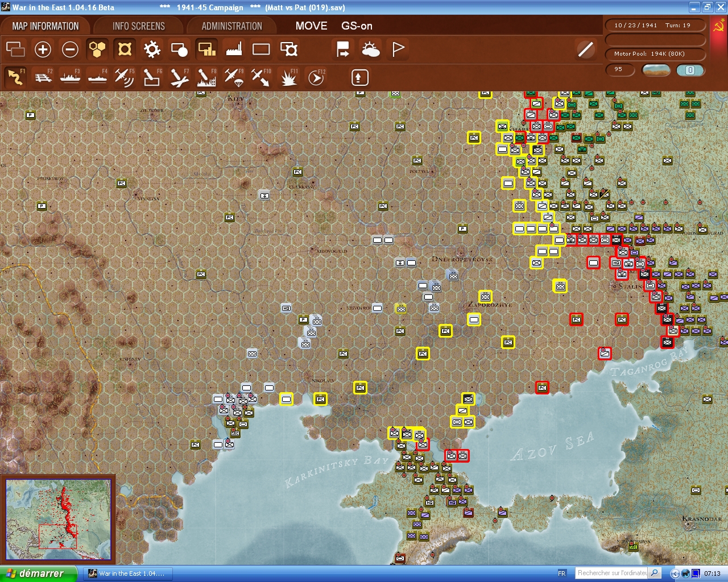The width and height of the screenshot is (728, 582).
Task: Click the Dnepropetrovsk city label on map
Action: (462, 259)
